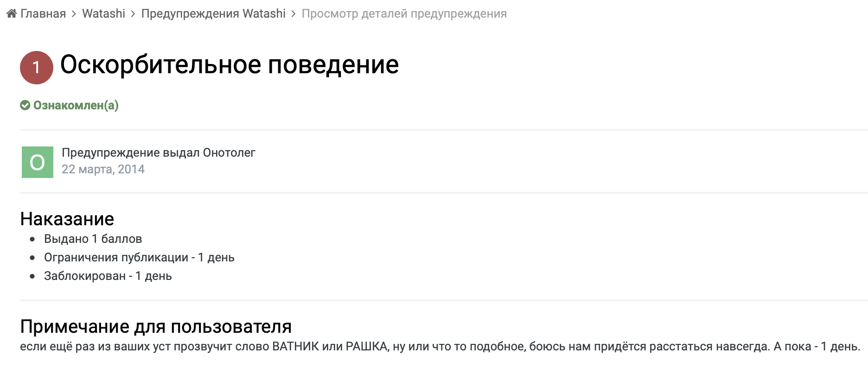This screenshot has height=368, width=868.
Task: Click the date 22 марта, 2014
Action: (103, 169)
